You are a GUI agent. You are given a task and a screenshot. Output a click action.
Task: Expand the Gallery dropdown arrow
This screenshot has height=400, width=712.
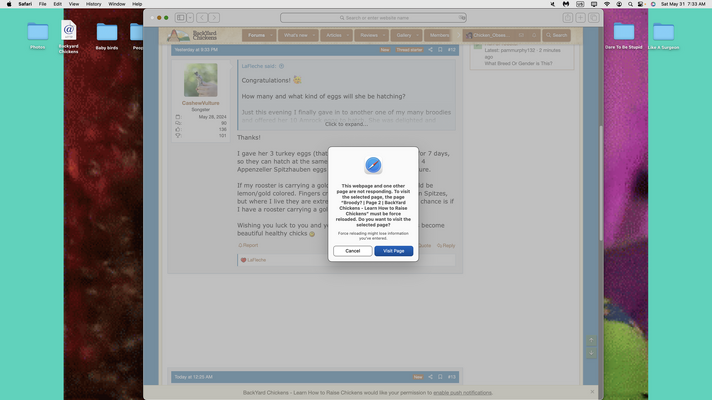coord(418,35)
